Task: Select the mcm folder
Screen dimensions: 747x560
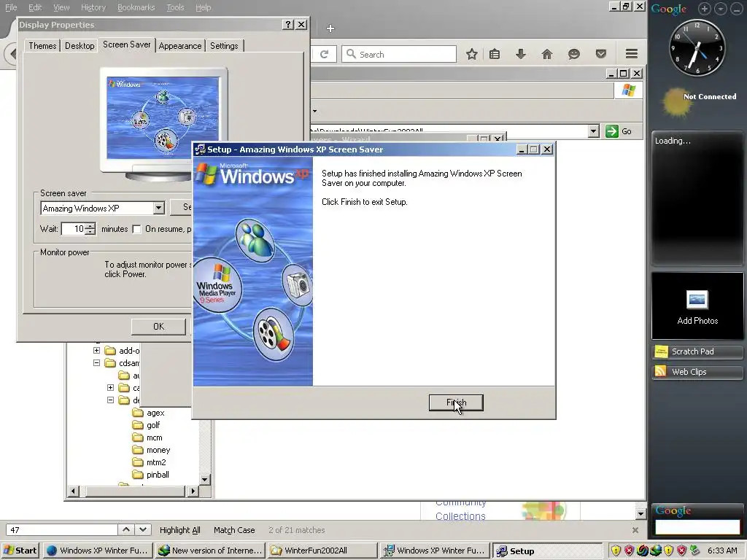Action: click(155, 437)
